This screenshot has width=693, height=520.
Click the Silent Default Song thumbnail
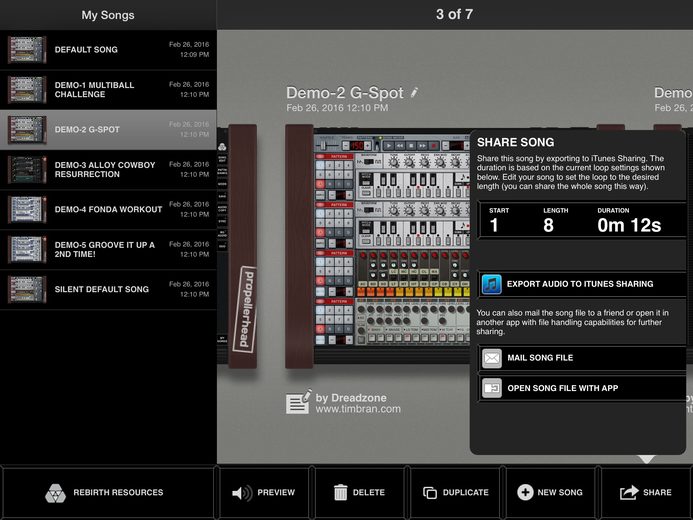(x=27, y=289)
